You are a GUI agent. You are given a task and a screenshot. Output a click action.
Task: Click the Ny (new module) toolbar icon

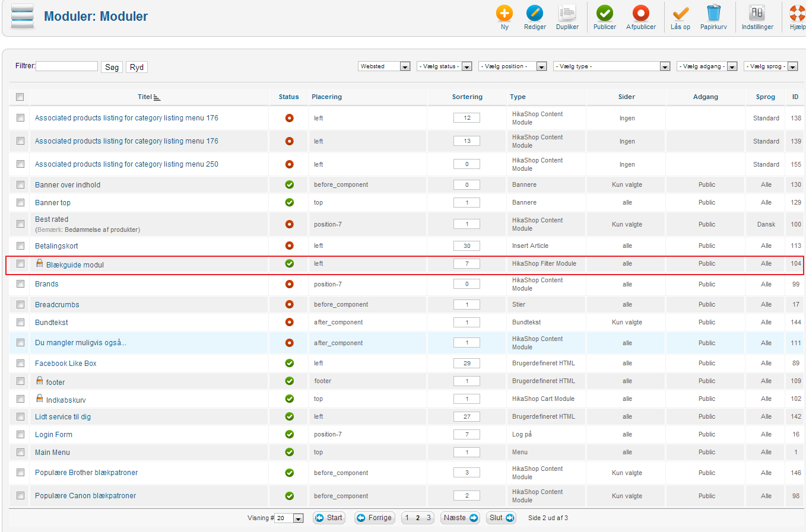pos(504,14)
